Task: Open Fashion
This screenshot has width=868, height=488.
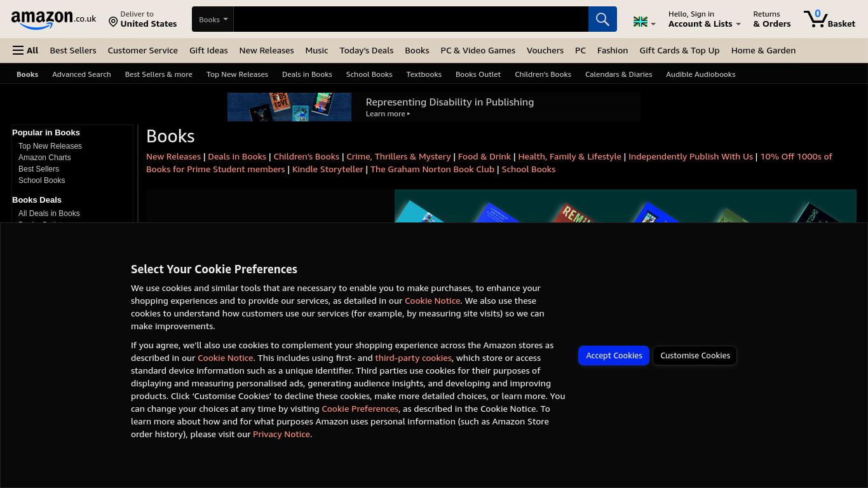Action: 613,50
